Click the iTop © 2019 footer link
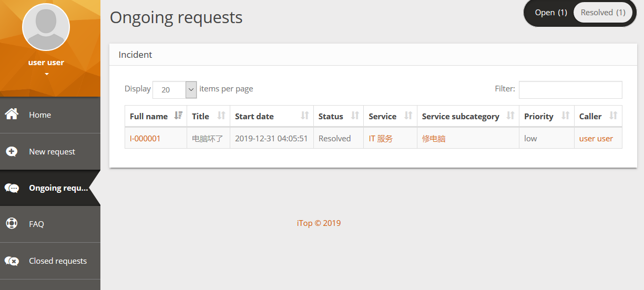The height and width of the screenshot is (290, 644). pyautogui.click(x=319, y=223)
